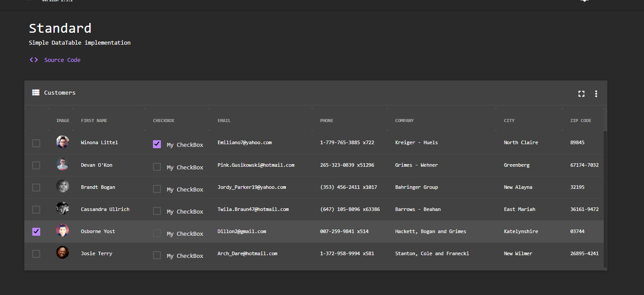Select the Brandt Bogan row checkbox

coord(36,188)
